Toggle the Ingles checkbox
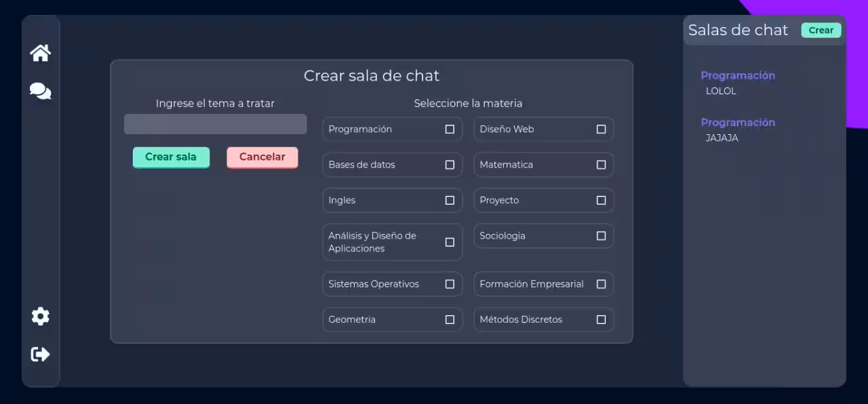The image size is (868, 404). [450, 201]
